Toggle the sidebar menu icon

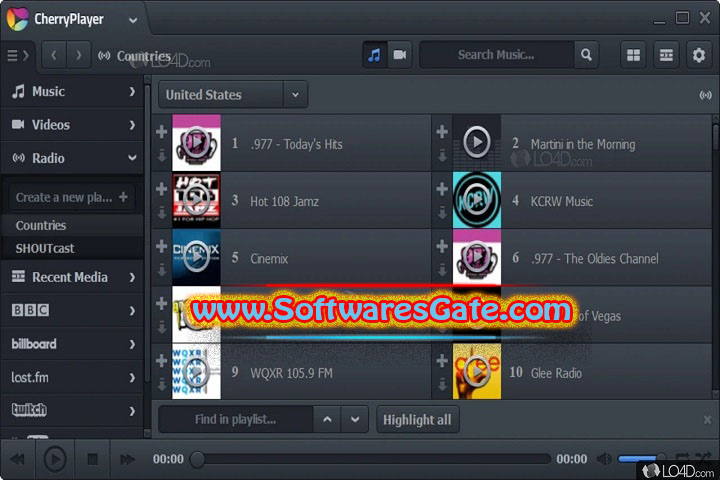pos(18,56)
